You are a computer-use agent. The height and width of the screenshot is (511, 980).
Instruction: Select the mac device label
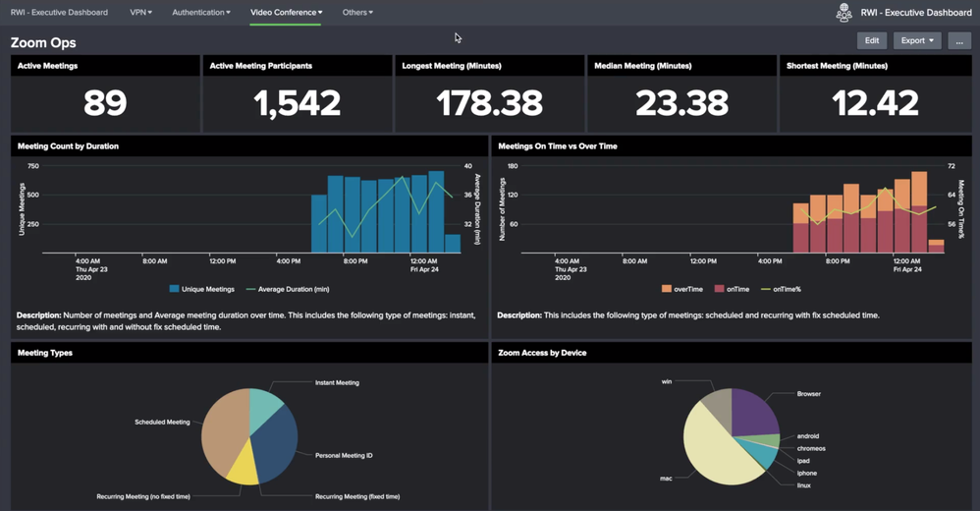click(x=666, y=479)
